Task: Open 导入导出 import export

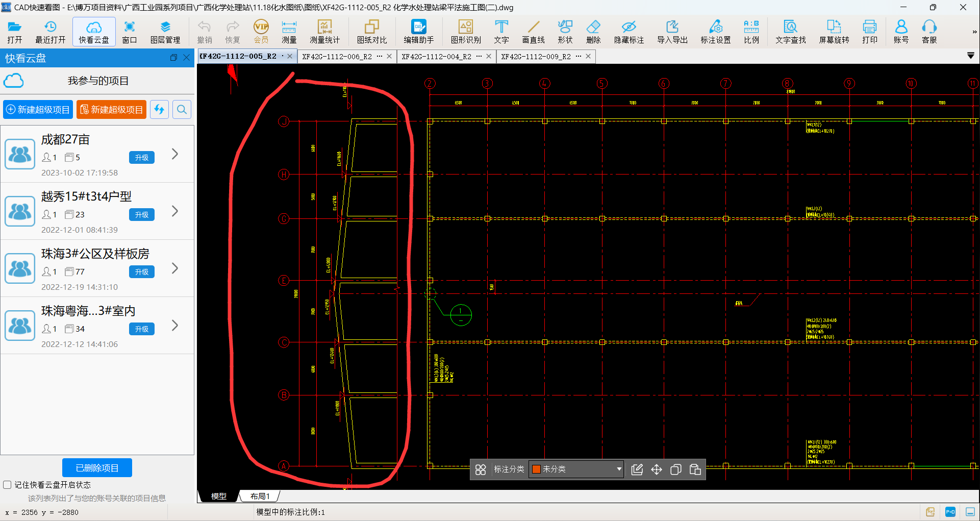Action: [x=672, y=32]
